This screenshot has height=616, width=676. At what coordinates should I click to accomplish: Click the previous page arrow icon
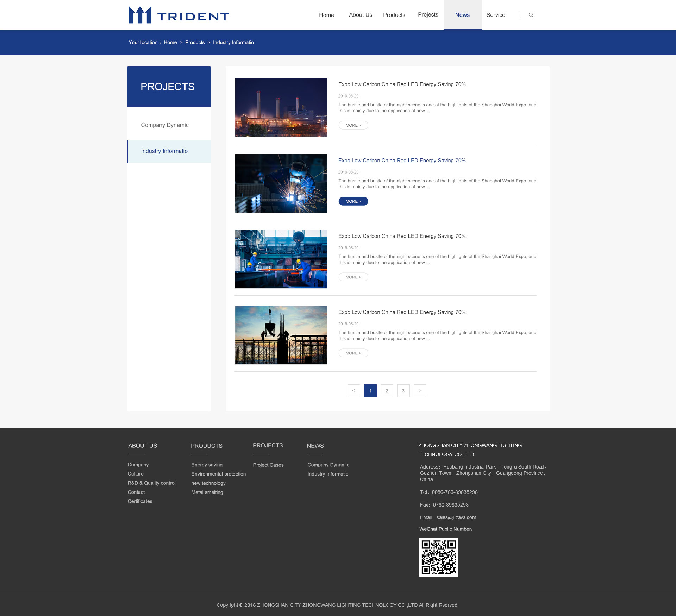pos(353,390)
